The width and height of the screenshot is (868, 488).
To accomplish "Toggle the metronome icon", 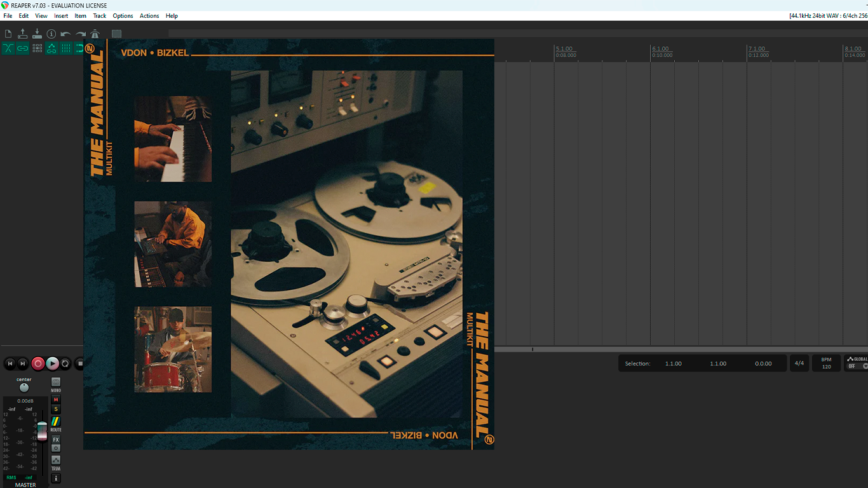I will click(95, 34).
